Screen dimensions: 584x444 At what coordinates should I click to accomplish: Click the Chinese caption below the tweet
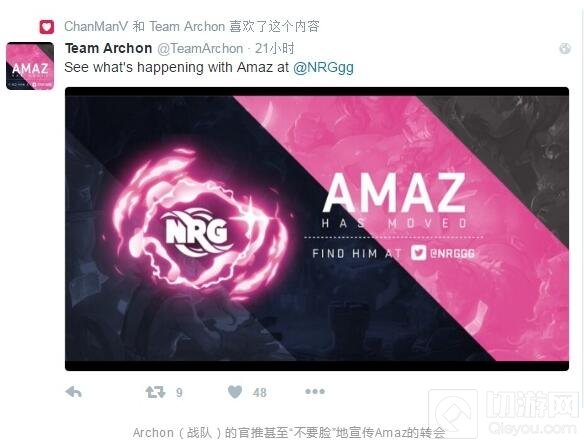tap(289, 433)
